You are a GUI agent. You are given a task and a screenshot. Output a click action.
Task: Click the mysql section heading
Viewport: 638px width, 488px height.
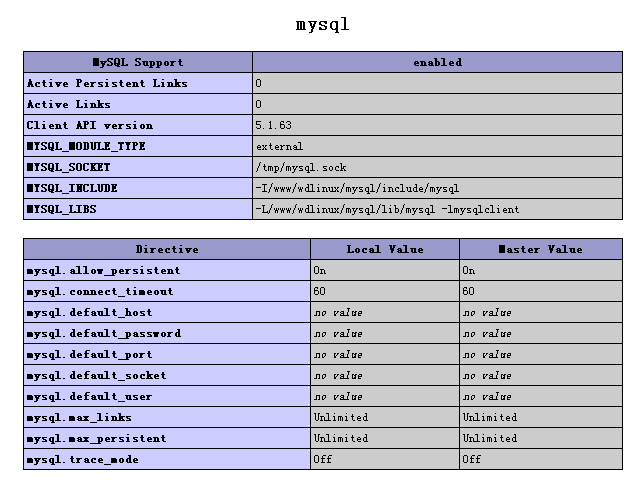tap(322, 24)
